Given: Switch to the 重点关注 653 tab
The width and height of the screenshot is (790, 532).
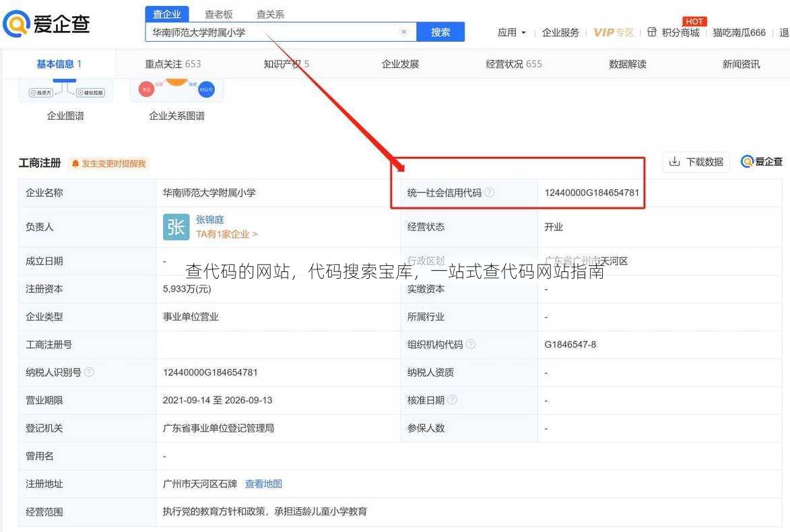Looking at the screenshot, I should pos(173,64).
